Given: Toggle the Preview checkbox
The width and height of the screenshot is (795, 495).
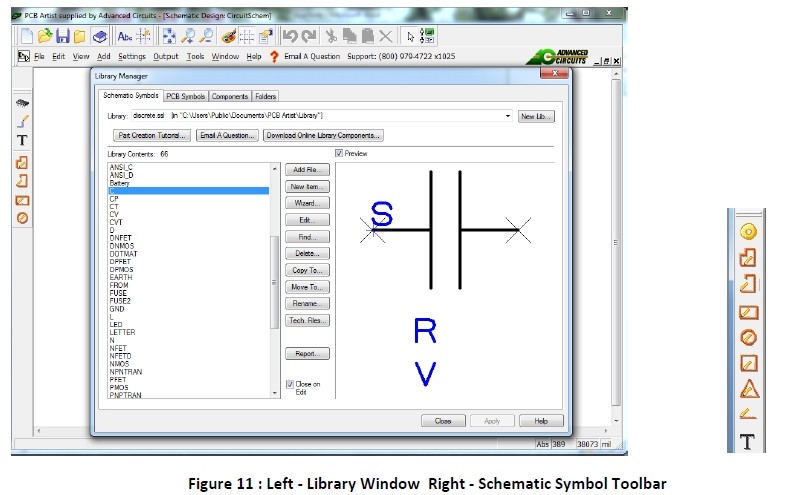Looking at the screenshot, I should (x=339, y=153).
